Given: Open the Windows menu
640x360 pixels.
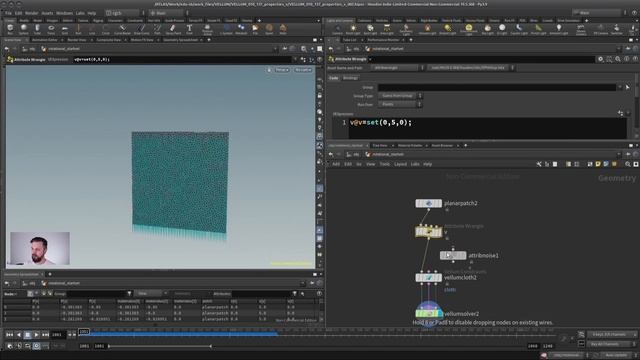Looking at the screenshot, I should pos(64,13).
